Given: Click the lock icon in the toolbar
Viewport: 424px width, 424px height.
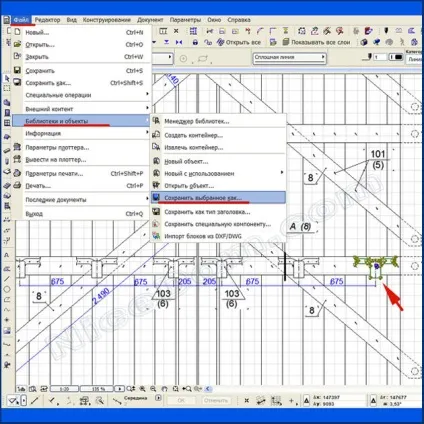Looking at the screenshot, I should tap(195, 42).
